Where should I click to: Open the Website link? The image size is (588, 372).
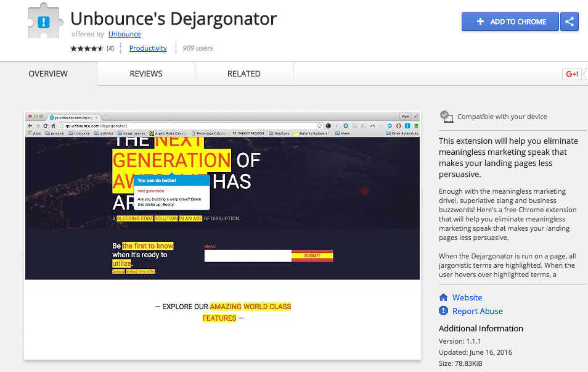467,297
